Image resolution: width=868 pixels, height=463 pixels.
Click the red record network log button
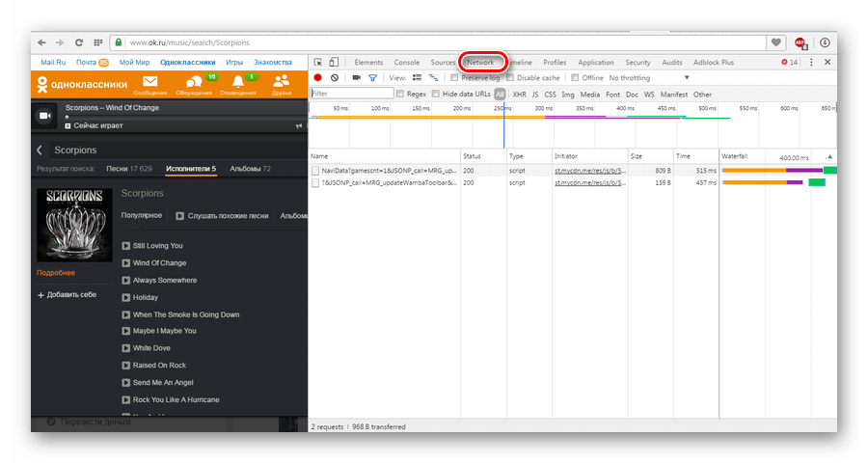(x=317, y=77)
